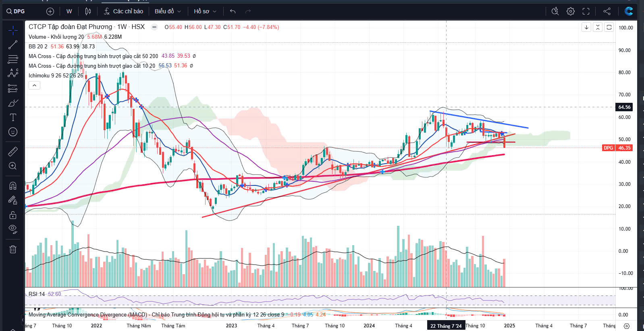Viewport: 644px width, 331px height.
Task: Click the 2025 label on time axis
Action: tap(509, 326)
